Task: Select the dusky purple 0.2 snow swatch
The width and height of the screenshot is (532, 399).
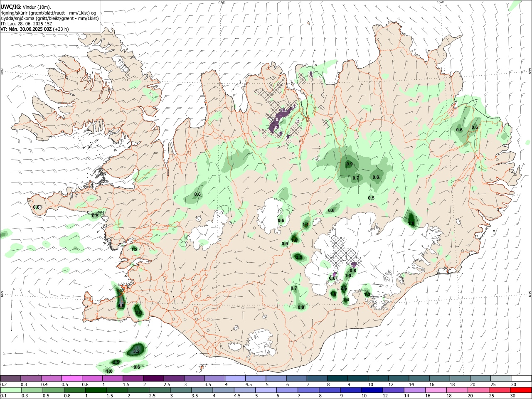Action: coord(10,378)
